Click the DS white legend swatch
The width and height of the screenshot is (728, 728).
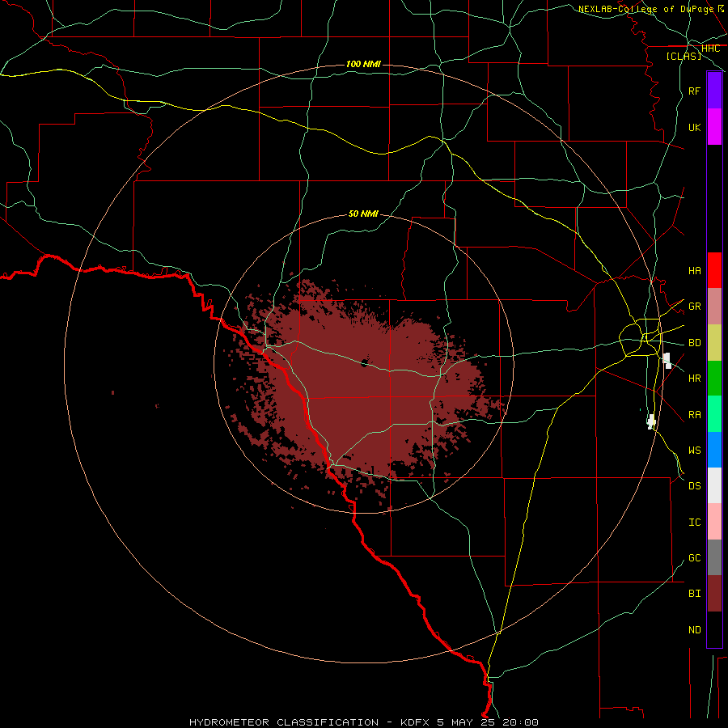(714, 485)
